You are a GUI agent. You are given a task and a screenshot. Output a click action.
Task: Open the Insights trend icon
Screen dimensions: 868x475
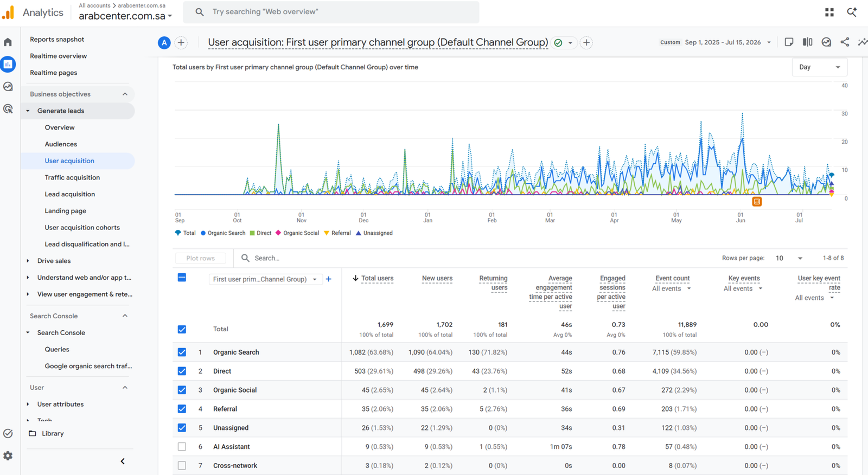(x=862, y=42)
